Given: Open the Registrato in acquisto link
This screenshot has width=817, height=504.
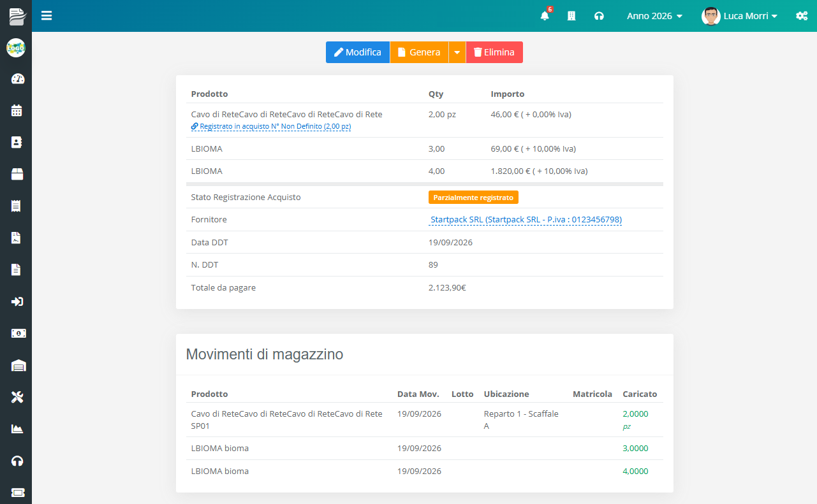Looking at the screenshot, I should [271, 127].
